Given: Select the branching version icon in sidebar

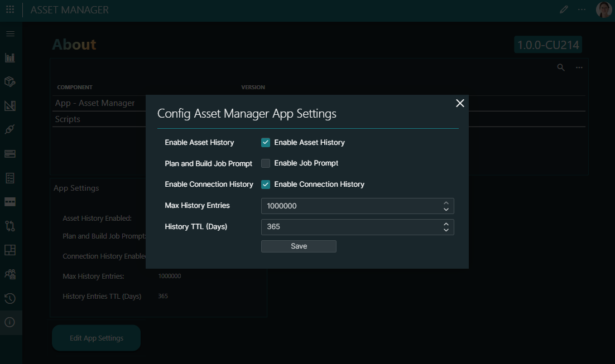Looking at the screenshot, I should [10, 226].
